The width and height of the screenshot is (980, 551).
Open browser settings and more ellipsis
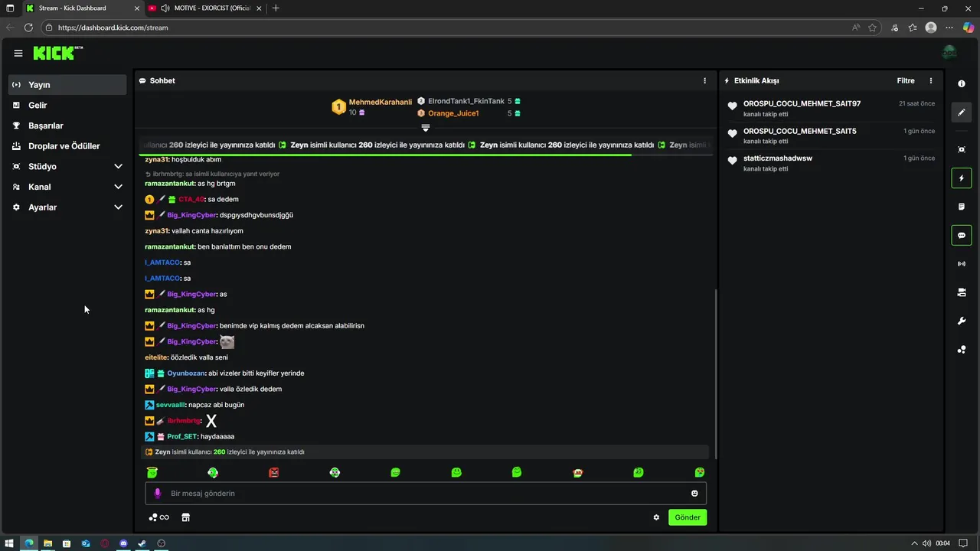(949, 28)
